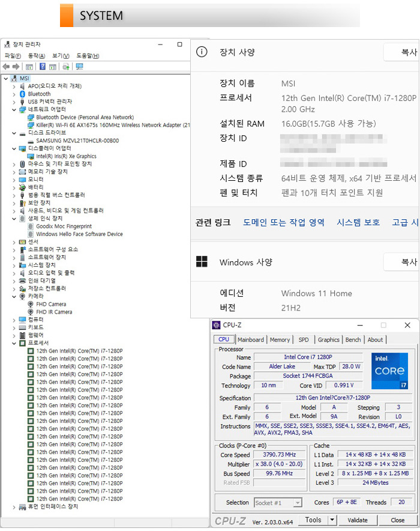Switch to the Graphics tab in CPU-Z
Screen dimensions: 420x531
coord(328,339)
